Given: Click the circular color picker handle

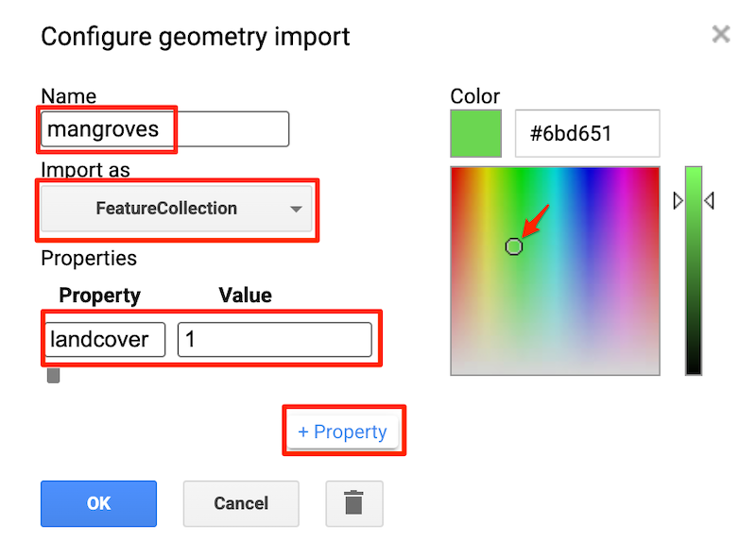Looking at the screenshot, I should tap(513, 246).
